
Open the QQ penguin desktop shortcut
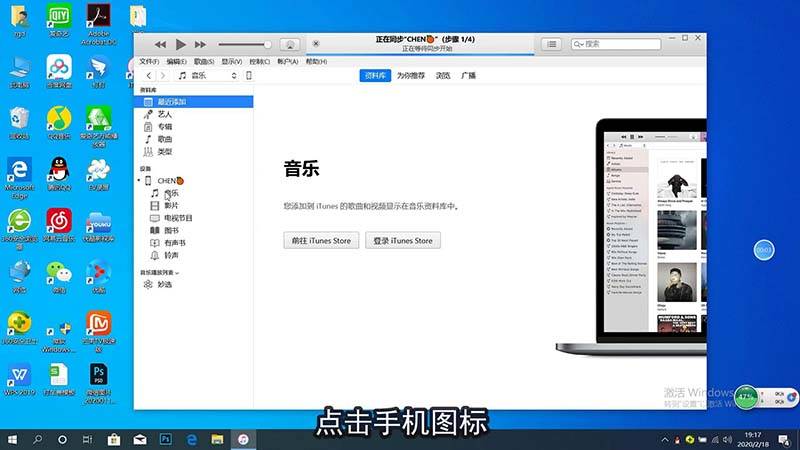tap(59, 174)
